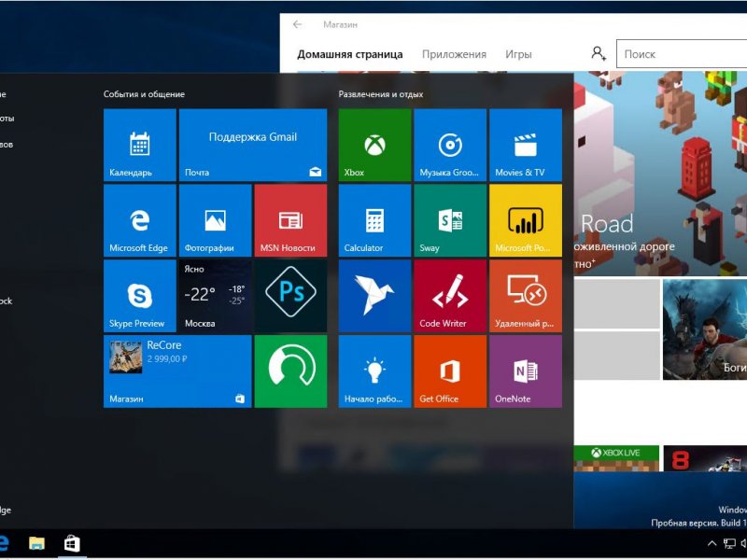The image size is (747, 560).
Task: Open the Movies & TV tile
Action: [526, 146]
